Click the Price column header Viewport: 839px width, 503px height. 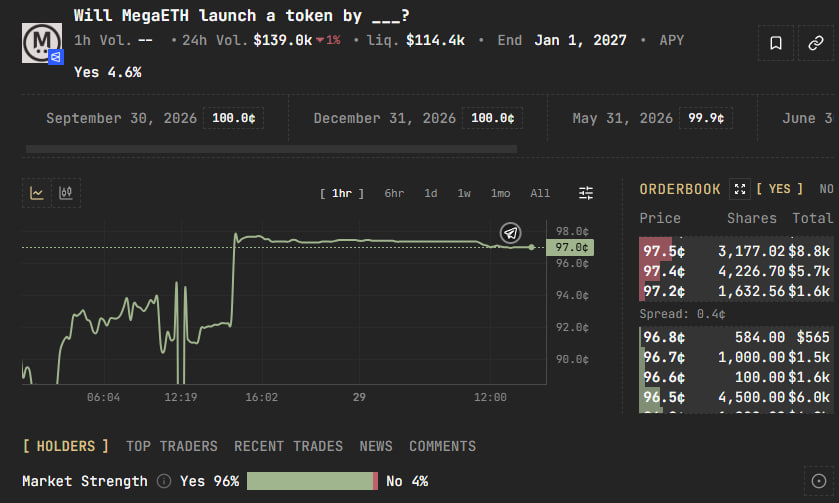pos(660,218)
